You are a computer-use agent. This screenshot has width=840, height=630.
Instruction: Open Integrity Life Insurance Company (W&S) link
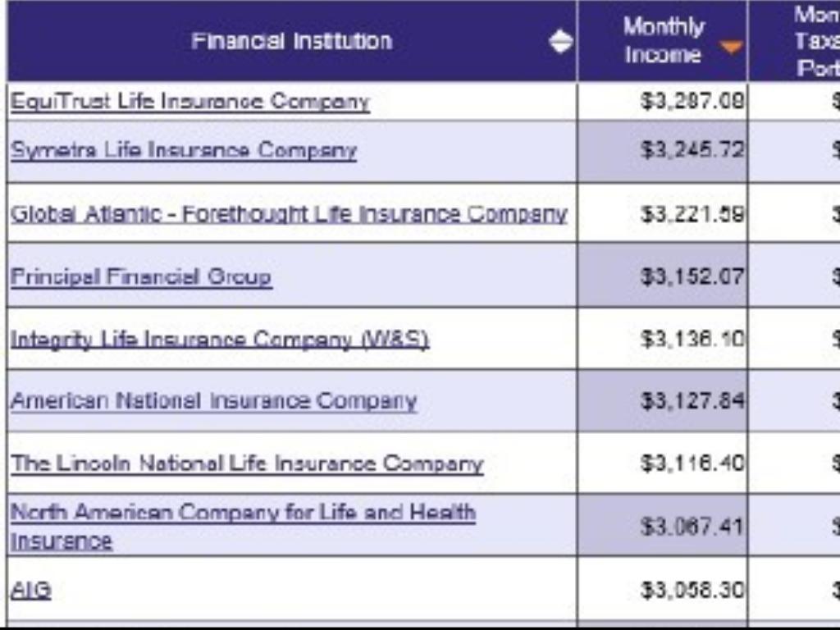pos(219,339)
